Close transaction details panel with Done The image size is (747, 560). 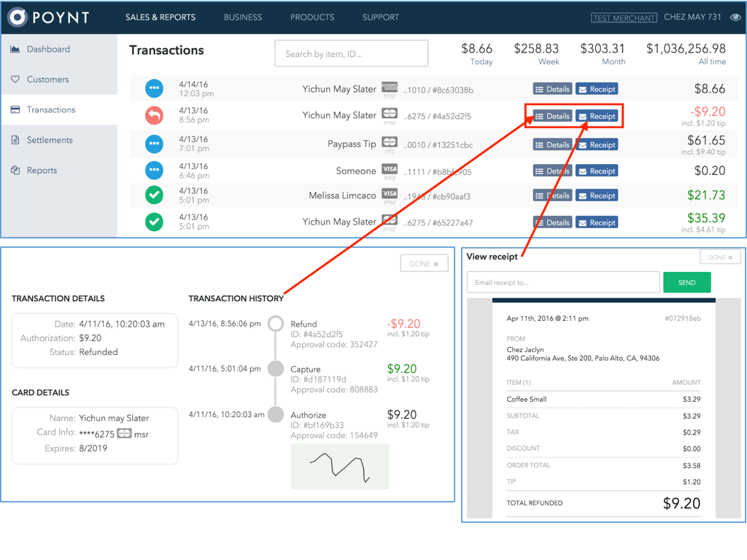point(424,264)
